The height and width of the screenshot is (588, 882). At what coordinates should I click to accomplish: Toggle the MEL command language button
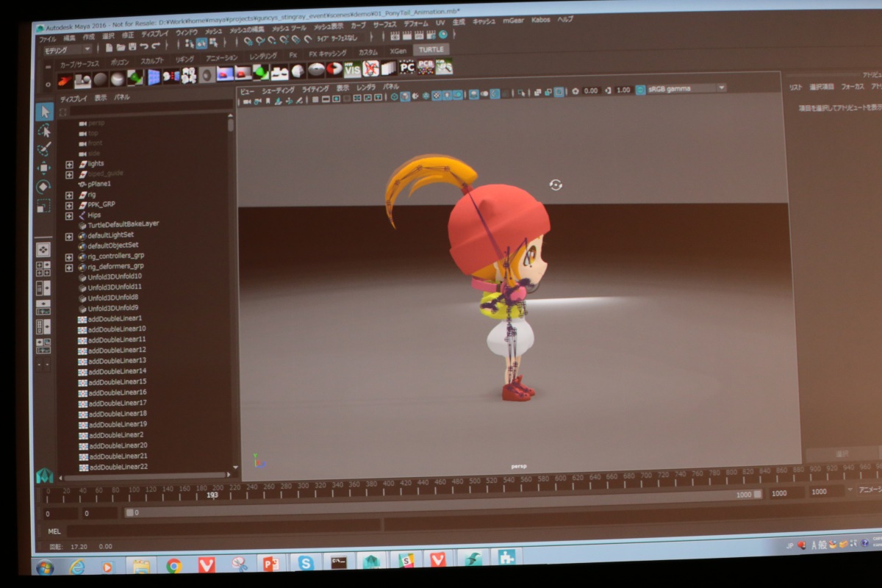(54, 531)
